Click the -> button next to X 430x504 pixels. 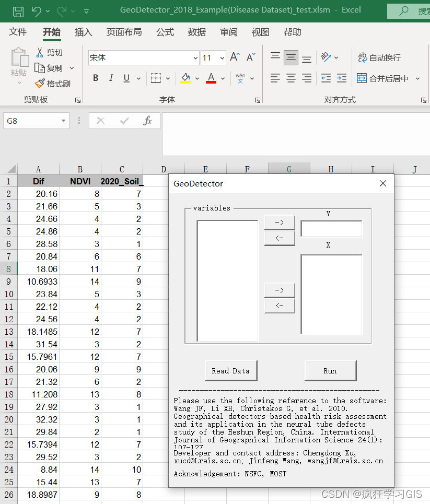click(x=280, y=290)
